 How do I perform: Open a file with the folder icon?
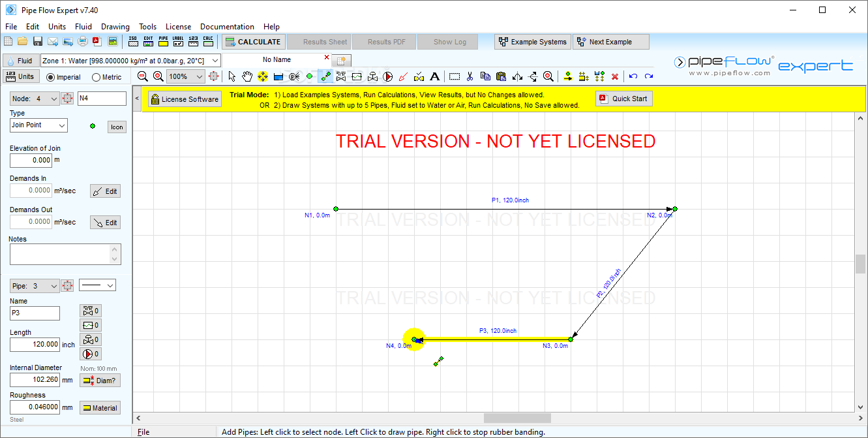pos(23,41)
